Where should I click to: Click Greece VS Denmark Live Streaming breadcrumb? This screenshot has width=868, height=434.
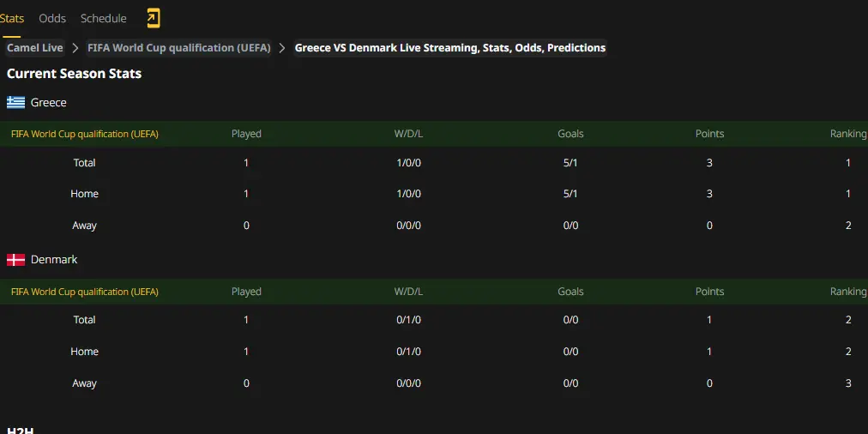coord(450,48)
